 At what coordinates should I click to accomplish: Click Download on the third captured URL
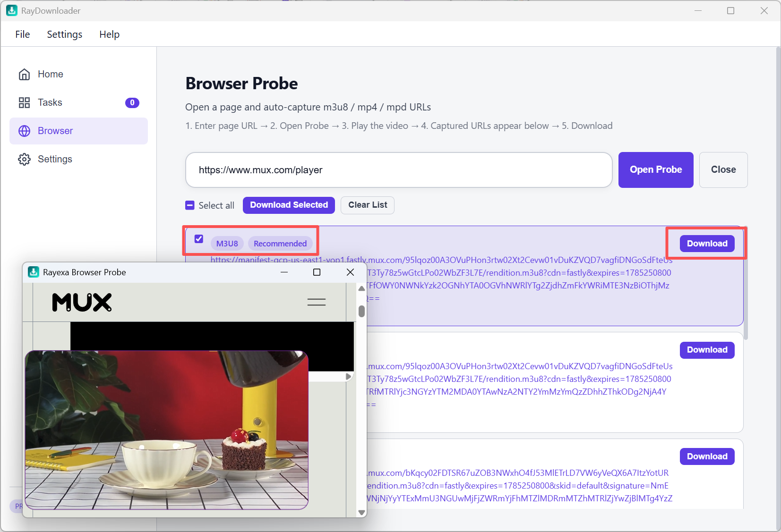tap(707, 456)
